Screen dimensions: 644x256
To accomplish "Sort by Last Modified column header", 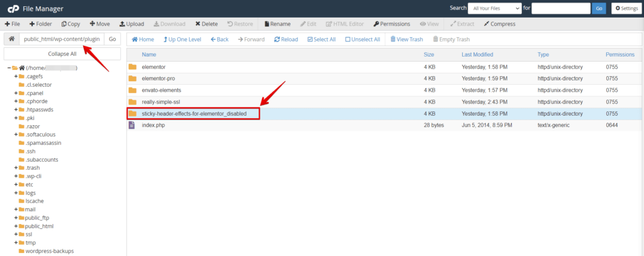I will click(x=477, y=55).
